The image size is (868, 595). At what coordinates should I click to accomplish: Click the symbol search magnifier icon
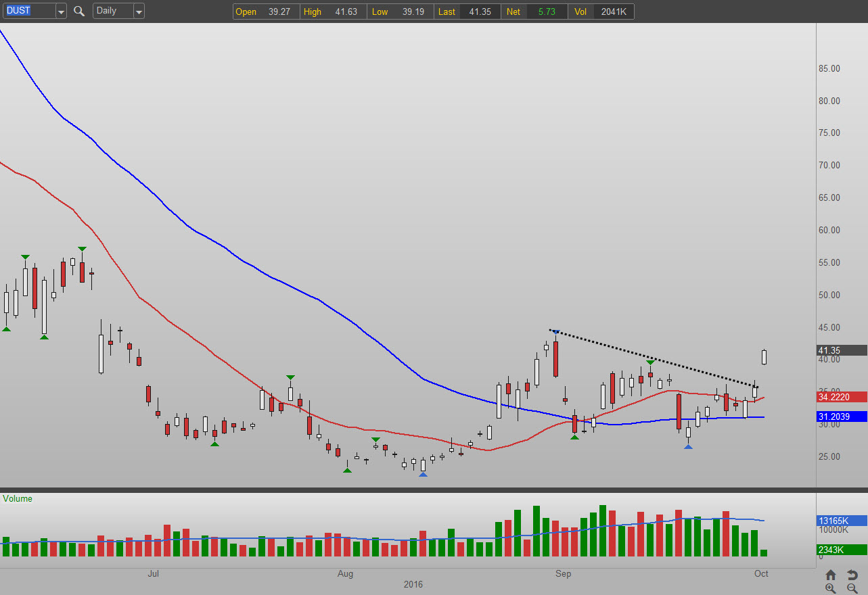pyautogui.click(x=79, y=11)
